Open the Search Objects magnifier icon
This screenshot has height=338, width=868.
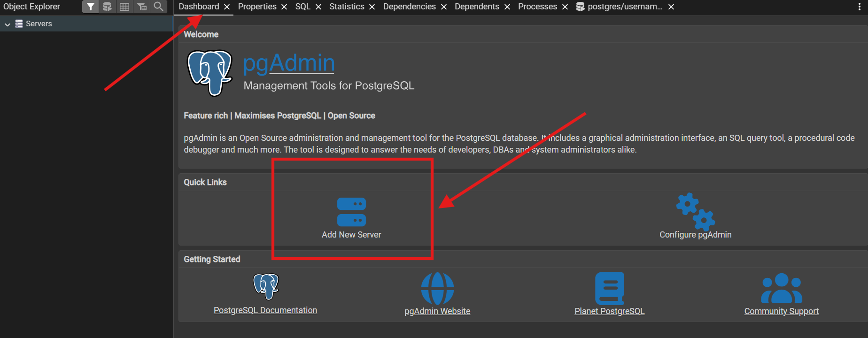(159, 7)
